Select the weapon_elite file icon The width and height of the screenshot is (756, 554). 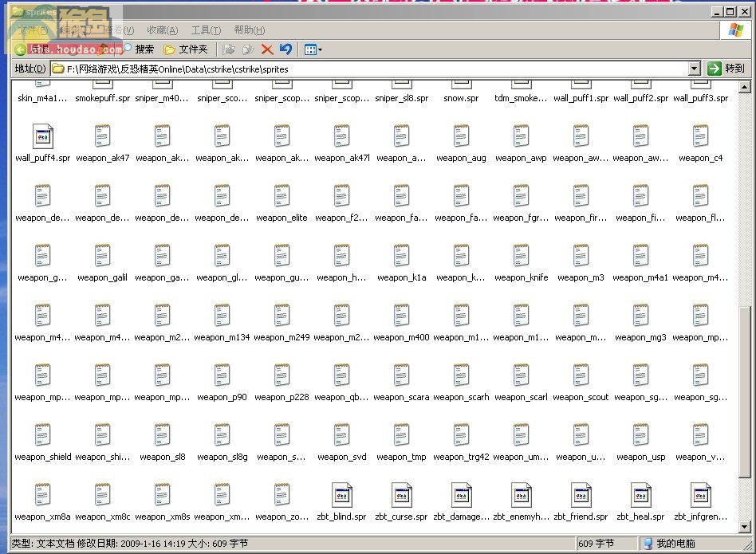[282, 196]
